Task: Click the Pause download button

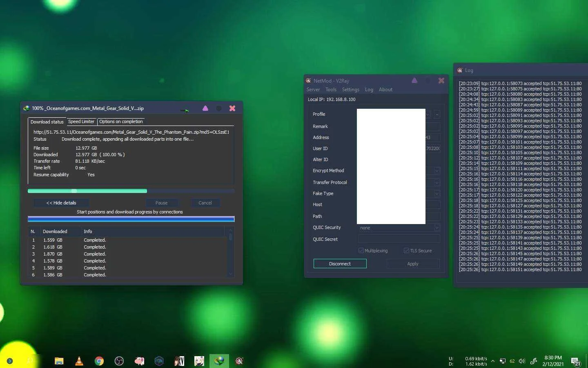Action: coord(161,203)
